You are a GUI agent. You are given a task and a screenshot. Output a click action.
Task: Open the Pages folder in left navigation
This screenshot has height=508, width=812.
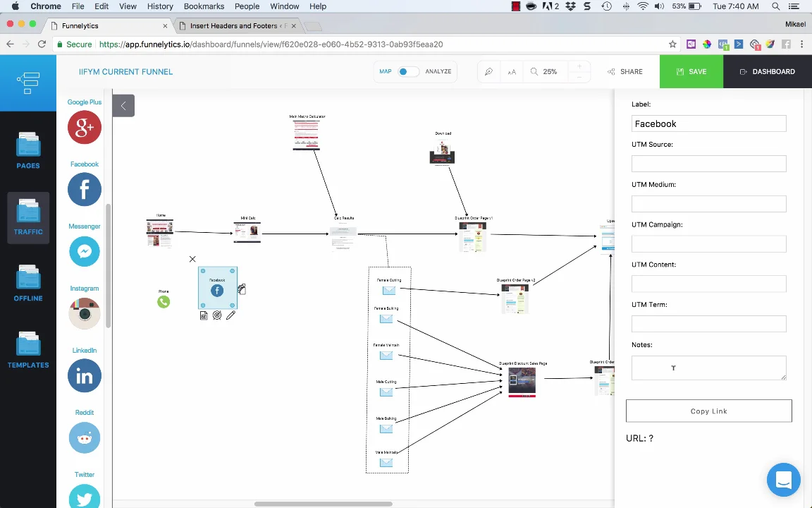28,151
